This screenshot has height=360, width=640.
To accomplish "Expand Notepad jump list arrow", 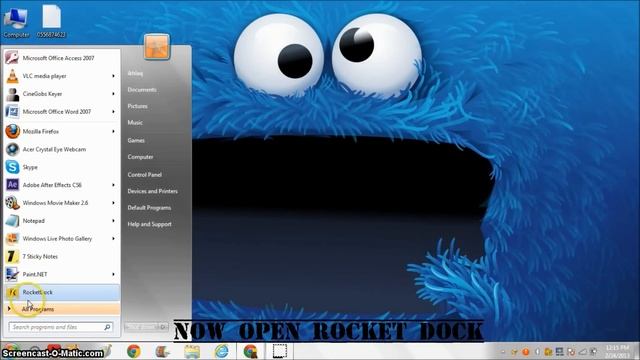I will tap(113, 221).
